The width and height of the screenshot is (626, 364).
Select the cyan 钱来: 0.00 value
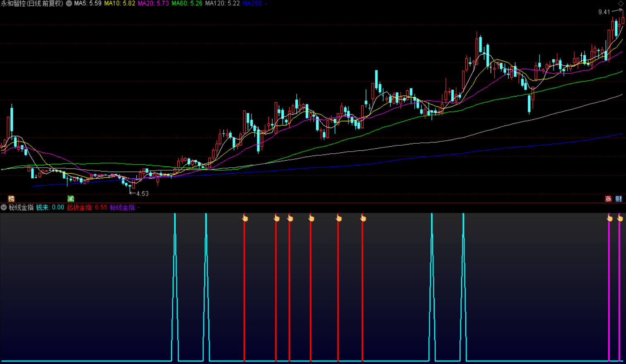coord(50,207)
